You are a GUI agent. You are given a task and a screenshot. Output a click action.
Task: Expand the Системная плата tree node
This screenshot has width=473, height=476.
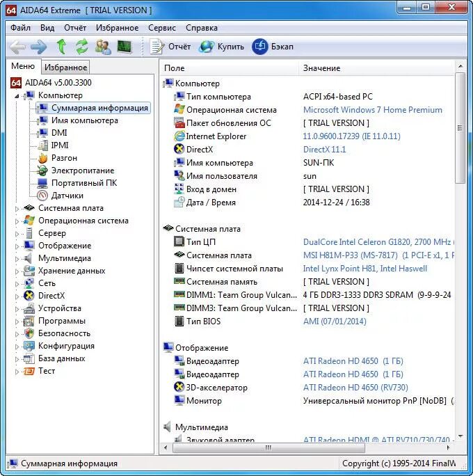coord(17,209)
